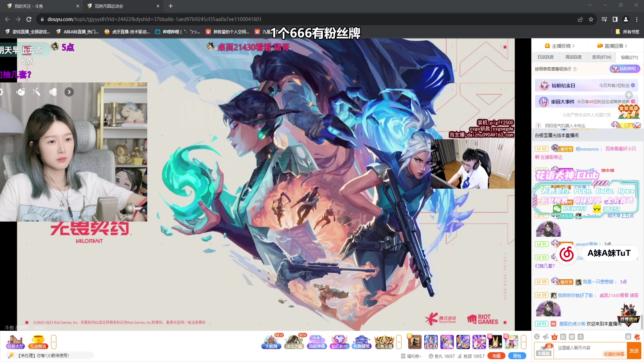
Task: Click the first gift thumbnail in gift bar
Action: [x=415, y=342]
